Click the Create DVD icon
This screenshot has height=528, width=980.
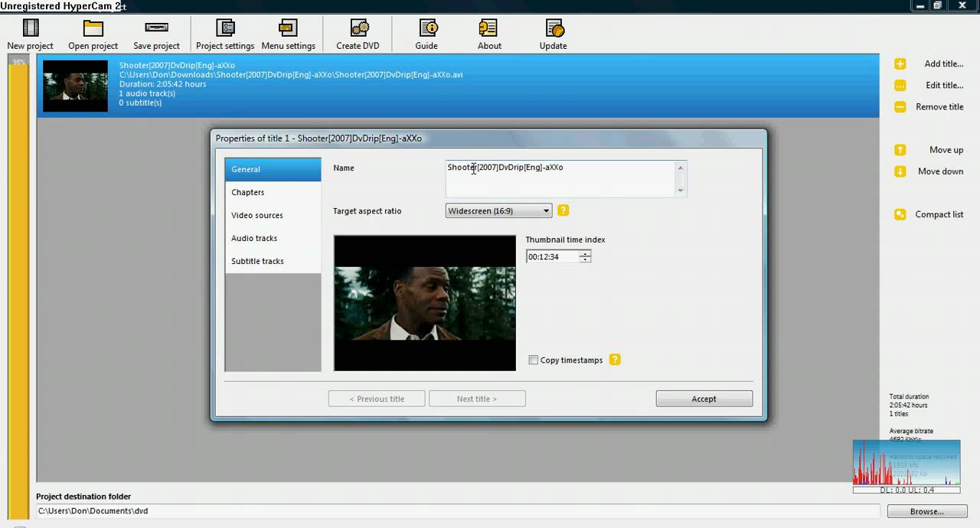coord(359,28)
